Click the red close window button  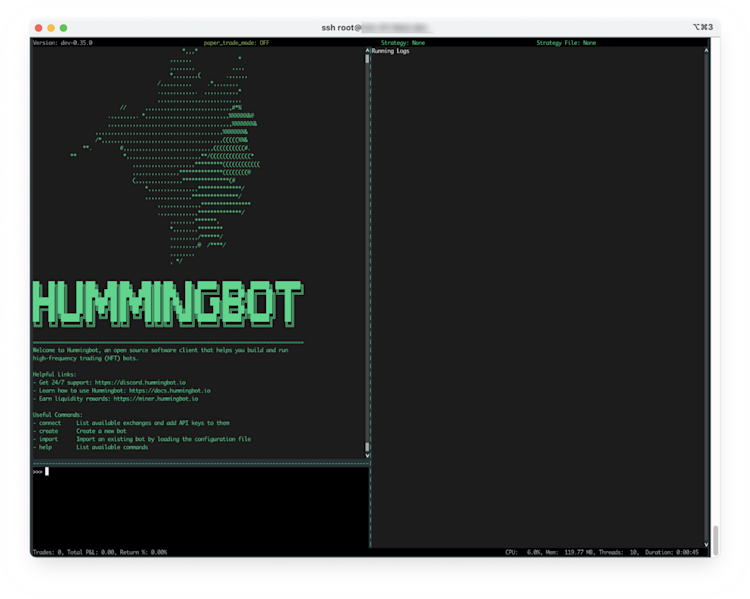coord(39,28)
